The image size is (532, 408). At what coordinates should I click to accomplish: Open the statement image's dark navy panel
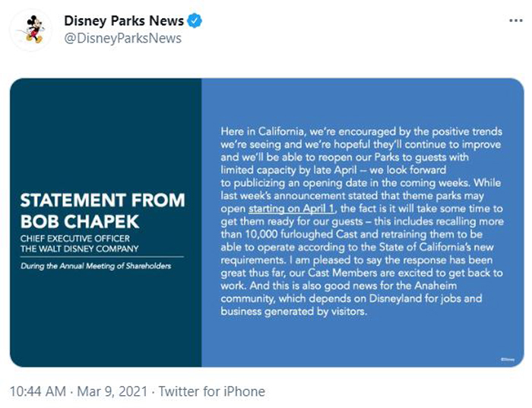(106, 223)
